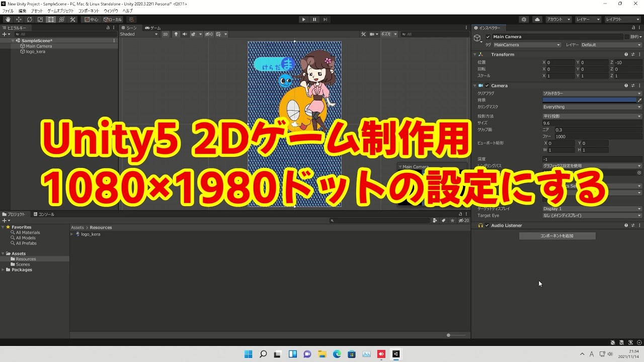Screen dimensions: 644x362
Task: Switch to the シーン (Scene) tab
Action: (x=129, y=28)
